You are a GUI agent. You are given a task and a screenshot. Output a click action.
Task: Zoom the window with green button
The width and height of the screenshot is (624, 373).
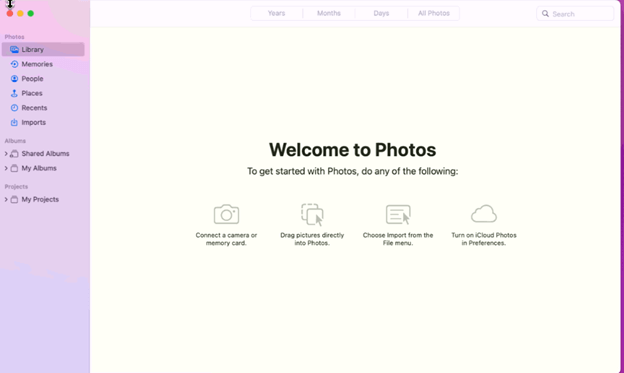(x=31, y=14)
